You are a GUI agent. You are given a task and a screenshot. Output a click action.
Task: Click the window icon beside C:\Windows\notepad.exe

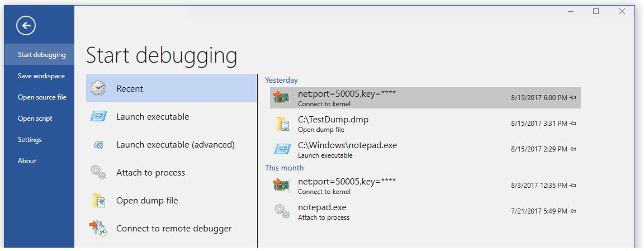tap(282, 149)
